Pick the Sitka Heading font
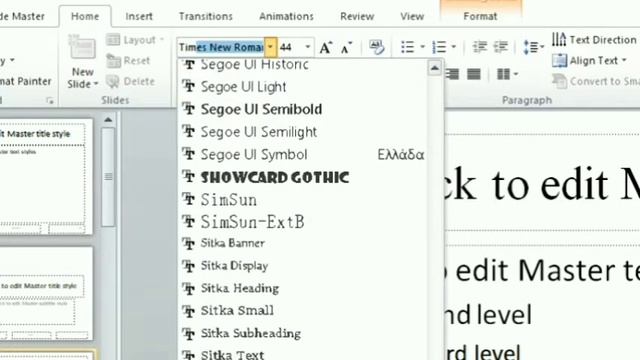The image size is (640, 360). [302, 288]
